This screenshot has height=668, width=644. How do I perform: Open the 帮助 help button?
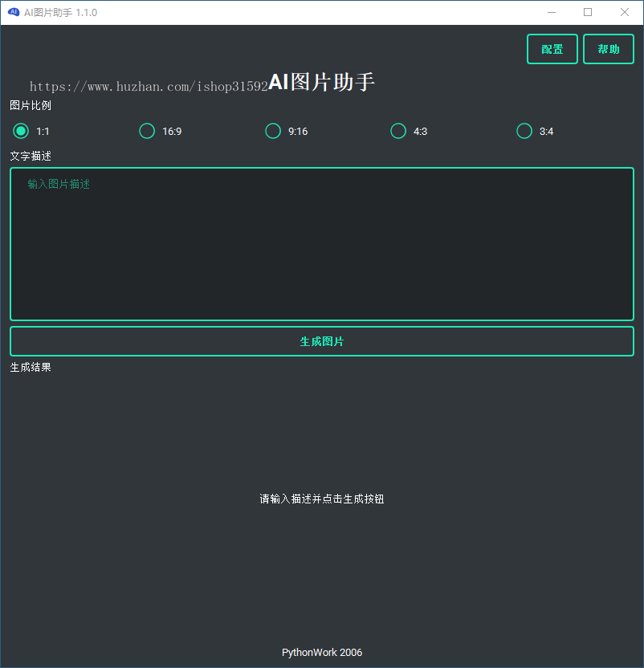click(608, 49)
